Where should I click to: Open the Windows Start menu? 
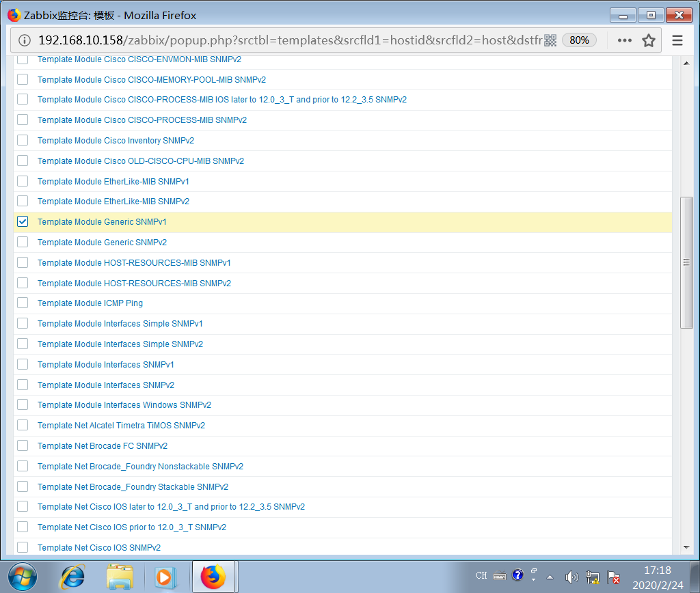(23, 577)
